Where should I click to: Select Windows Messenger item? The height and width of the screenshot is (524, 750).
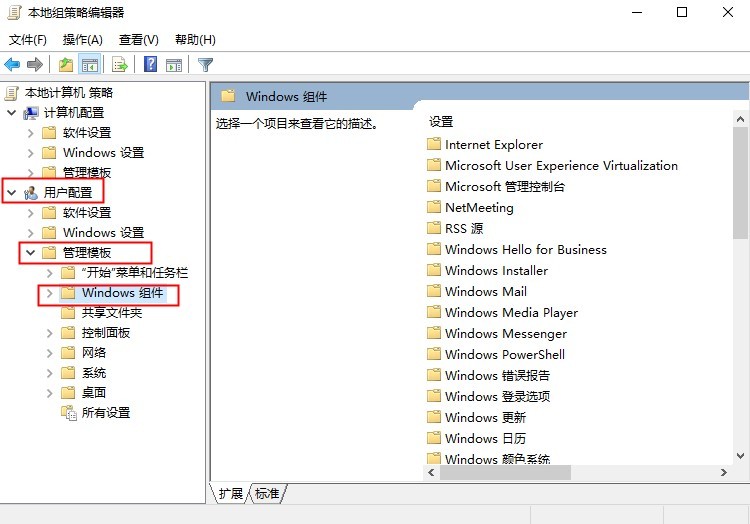click(506, 334)
